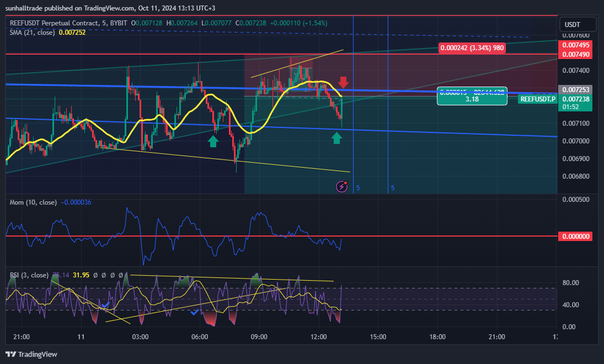
Task: Click the 0.000500 momentum axis value
Action: click(x=576, y=199)
